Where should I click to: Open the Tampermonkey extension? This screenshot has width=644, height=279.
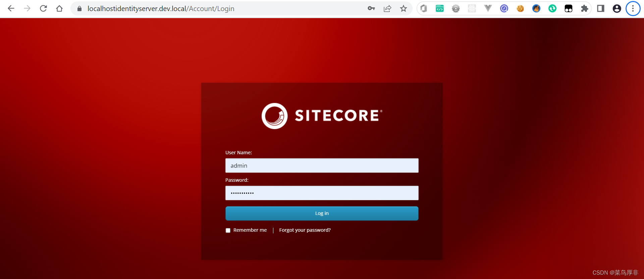[569, 8]
